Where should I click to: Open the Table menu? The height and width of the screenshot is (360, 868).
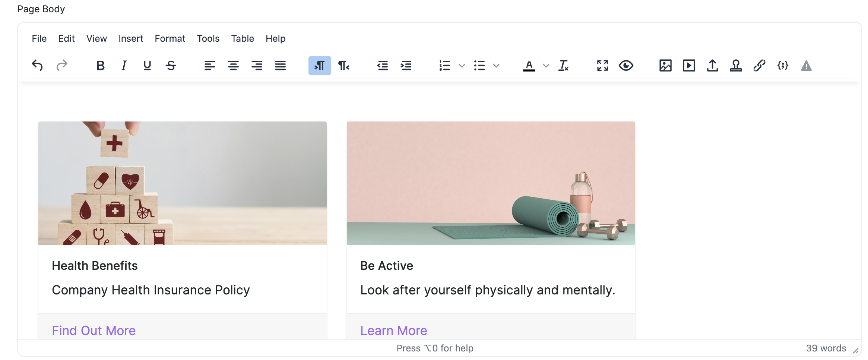pyautogui.click(x=243, y=38)
